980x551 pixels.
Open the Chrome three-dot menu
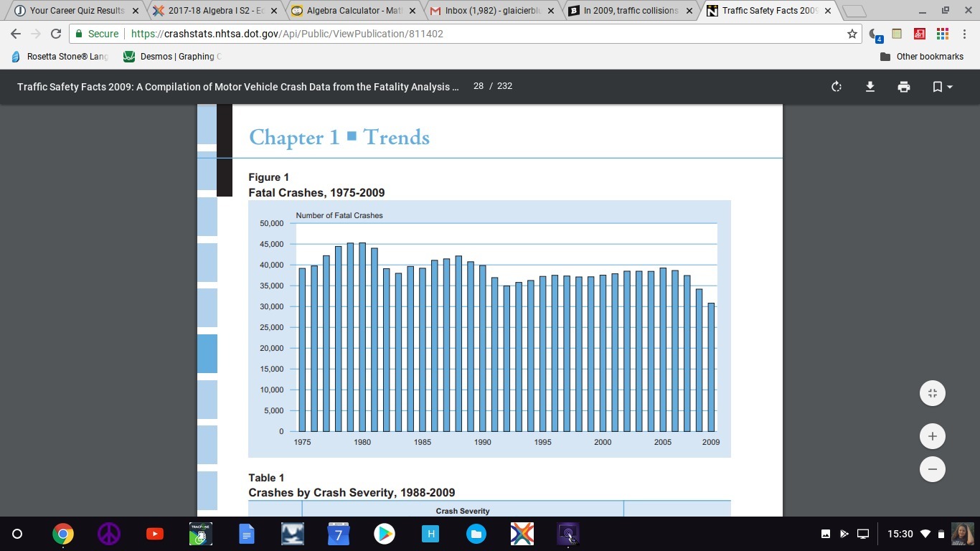[x=964, y=34]
